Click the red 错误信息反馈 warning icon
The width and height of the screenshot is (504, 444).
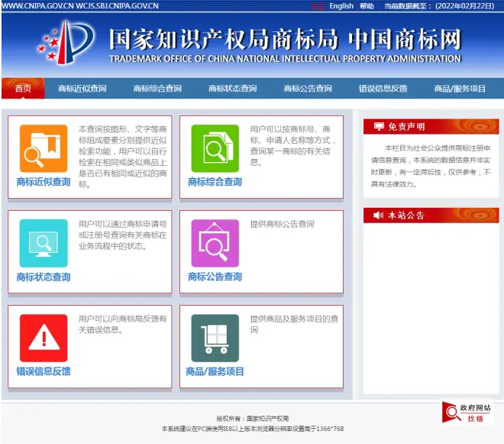pyautogui.click(x=44, y=338)
